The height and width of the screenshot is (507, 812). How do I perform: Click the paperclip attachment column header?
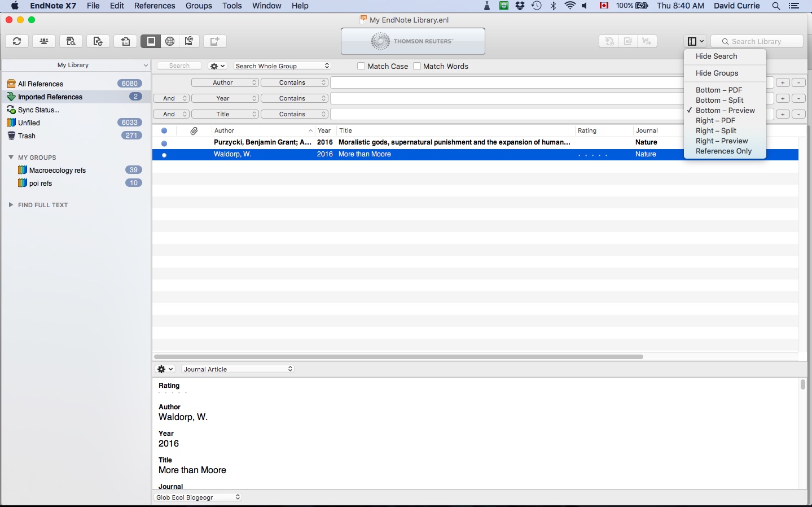tap(194, 130)
